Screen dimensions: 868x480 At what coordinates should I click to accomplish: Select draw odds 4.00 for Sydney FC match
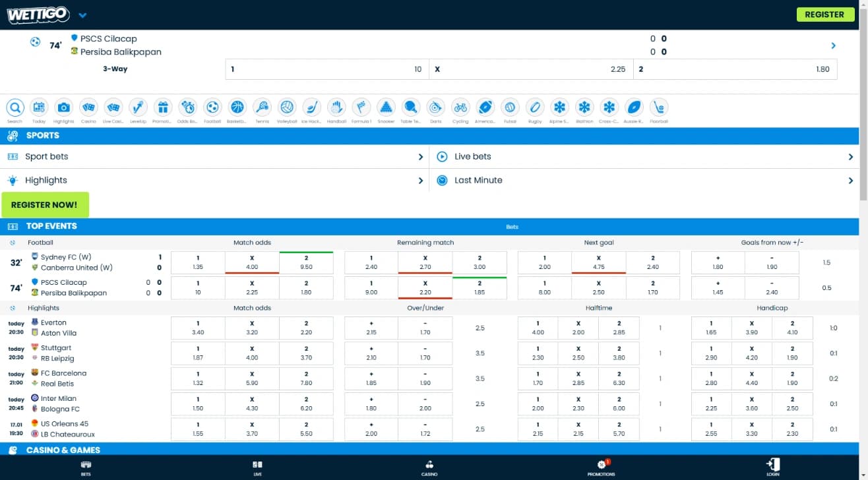click(252, 262)
